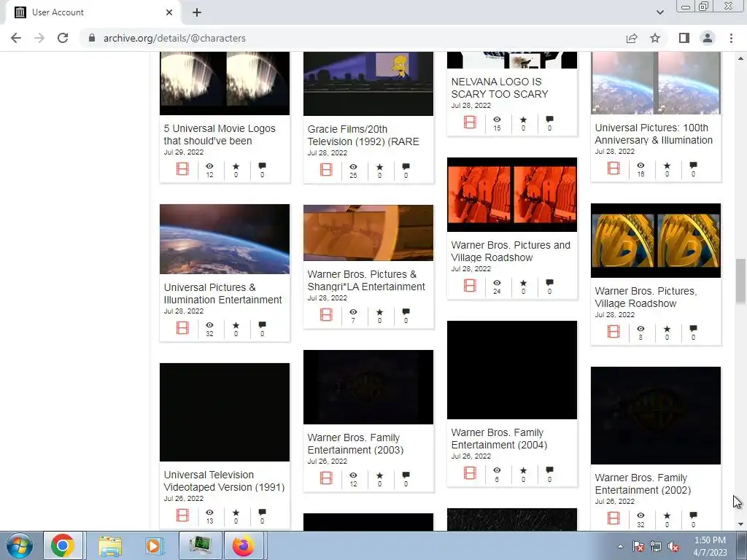The width and height of the screenshot is (747, 560).
Task: Open the Windows Start menu
Action: [x=19, y=545]
